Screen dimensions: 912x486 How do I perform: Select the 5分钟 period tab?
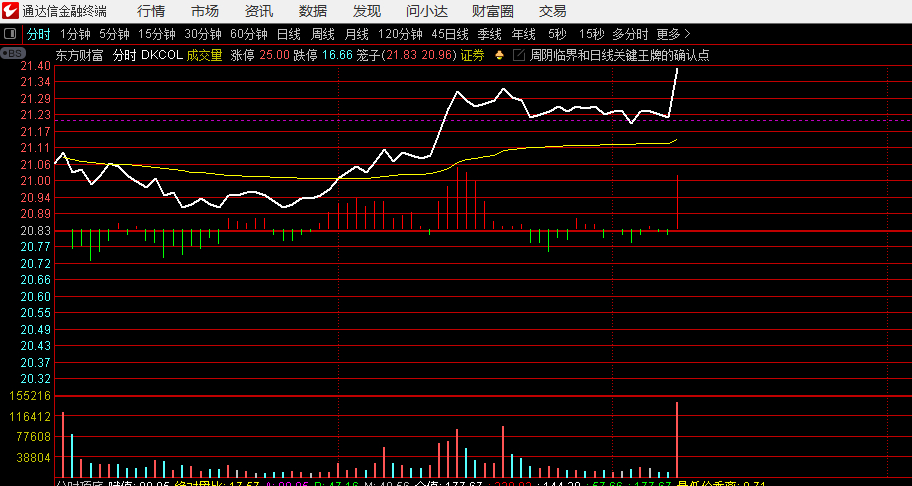coord(114,34)
